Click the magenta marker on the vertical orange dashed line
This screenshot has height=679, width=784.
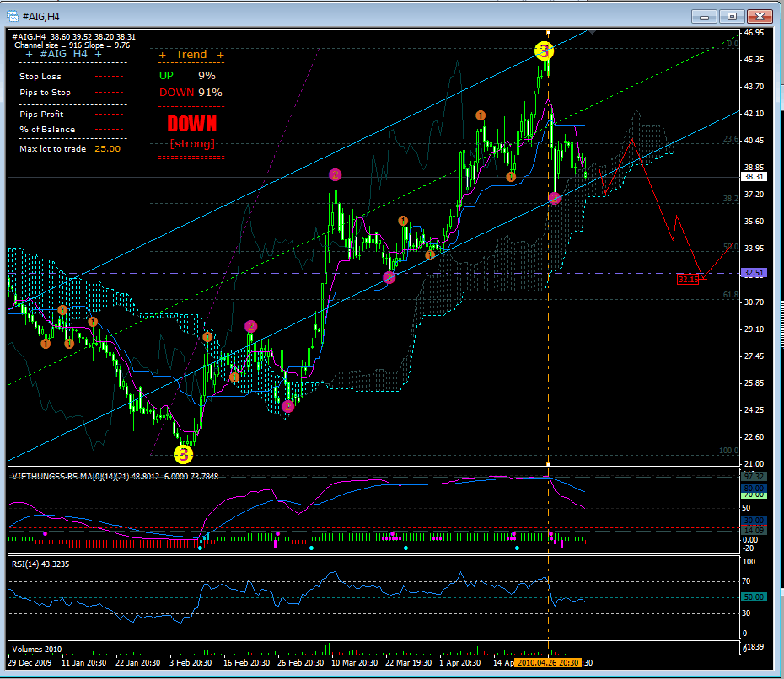[554, 198]
